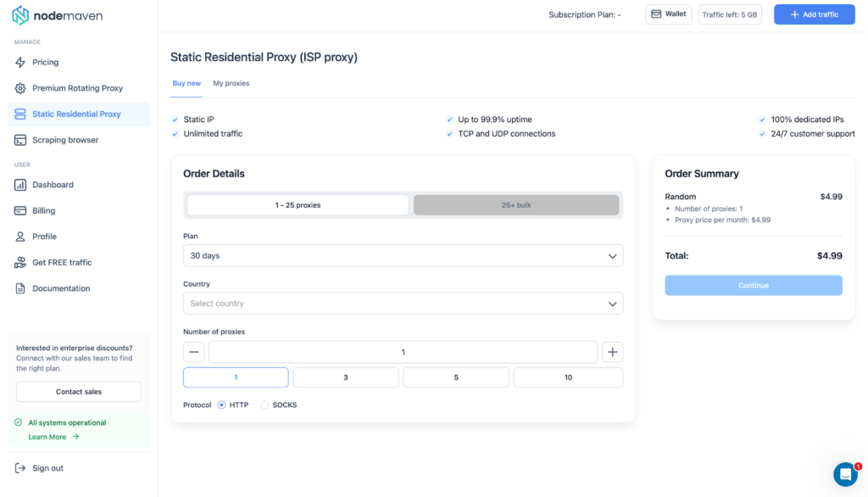Open the Plan 30 days dropdown
This screenshot has height=497, width=868.
(403, 256)
